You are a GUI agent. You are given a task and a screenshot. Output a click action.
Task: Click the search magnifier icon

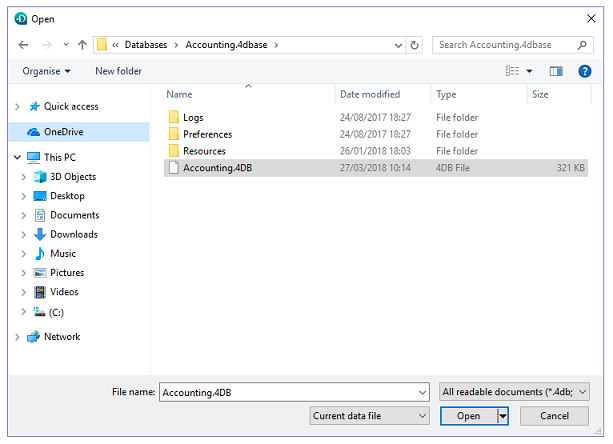pos(582,45)
